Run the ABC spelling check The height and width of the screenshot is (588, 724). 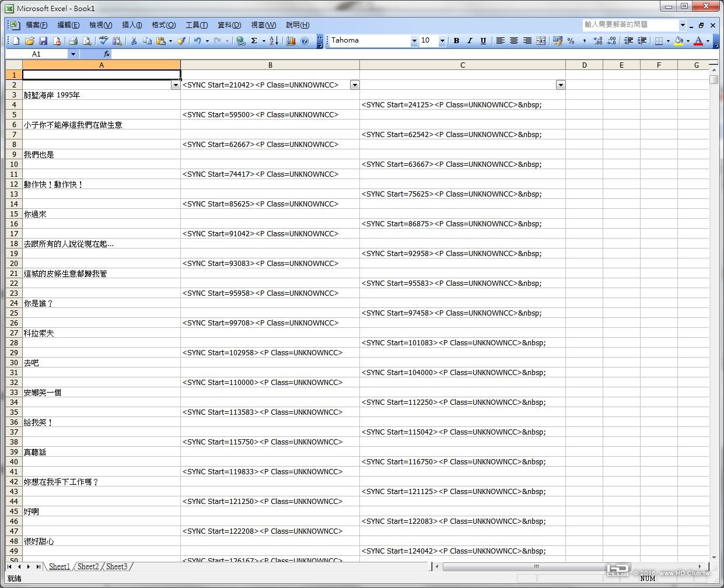point(103,41)
